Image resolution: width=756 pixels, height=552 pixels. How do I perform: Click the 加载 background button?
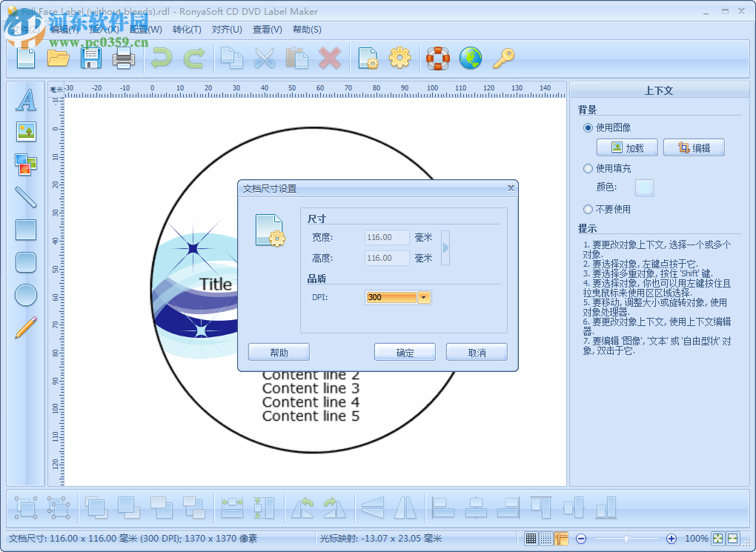click(x=626, y=147)
